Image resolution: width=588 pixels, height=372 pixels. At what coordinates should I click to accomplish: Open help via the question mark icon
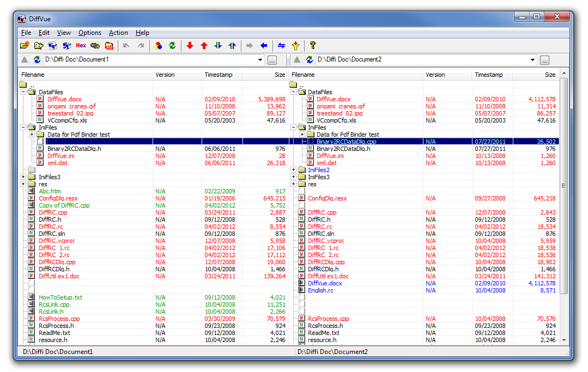(x=313, y=46)
